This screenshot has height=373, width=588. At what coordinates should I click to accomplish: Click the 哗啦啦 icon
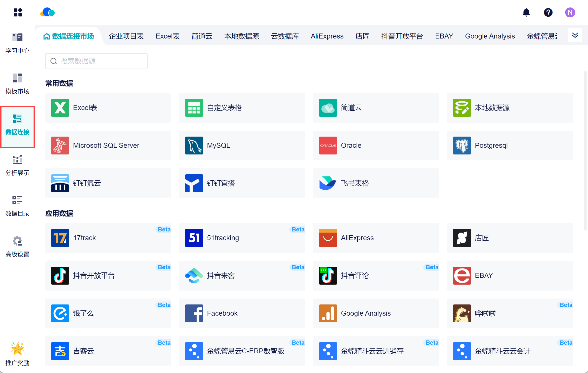pos(462,313)
